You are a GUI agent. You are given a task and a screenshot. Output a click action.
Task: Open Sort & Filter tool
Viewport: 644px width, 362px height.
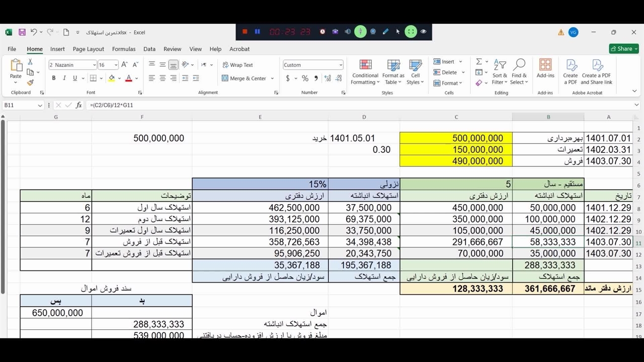click(x=499, y=72)
